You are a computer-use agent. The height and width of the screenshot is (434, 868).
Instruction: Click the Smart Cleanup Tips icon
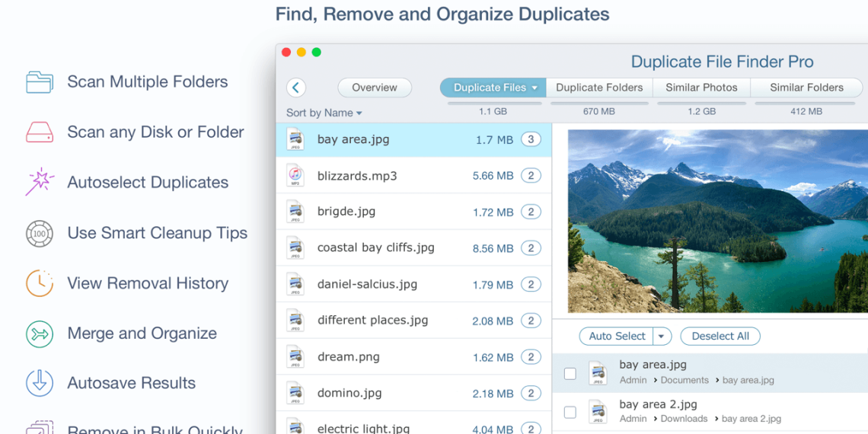40,233
